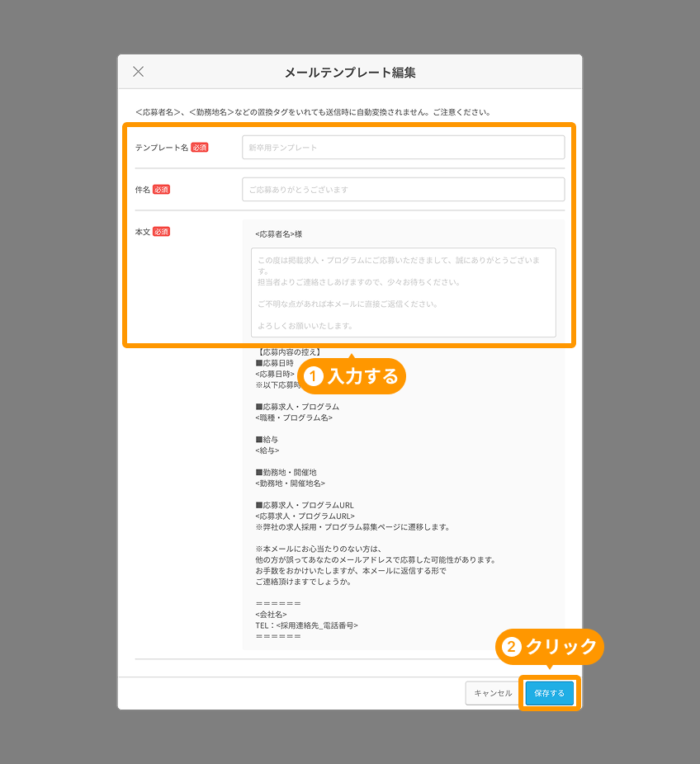The image size is (700, 764).
Task: Click the <職種・プログラム名> tag text
Action: [294, 417]
